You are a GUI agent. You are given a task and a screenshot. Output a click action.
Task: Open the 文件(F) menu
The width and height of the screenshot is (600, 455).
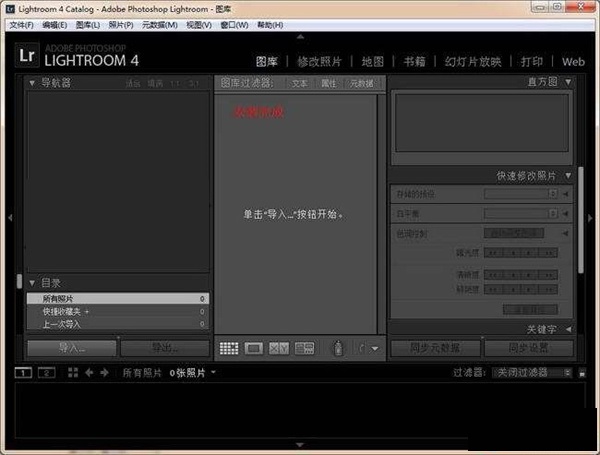point(21,25)
